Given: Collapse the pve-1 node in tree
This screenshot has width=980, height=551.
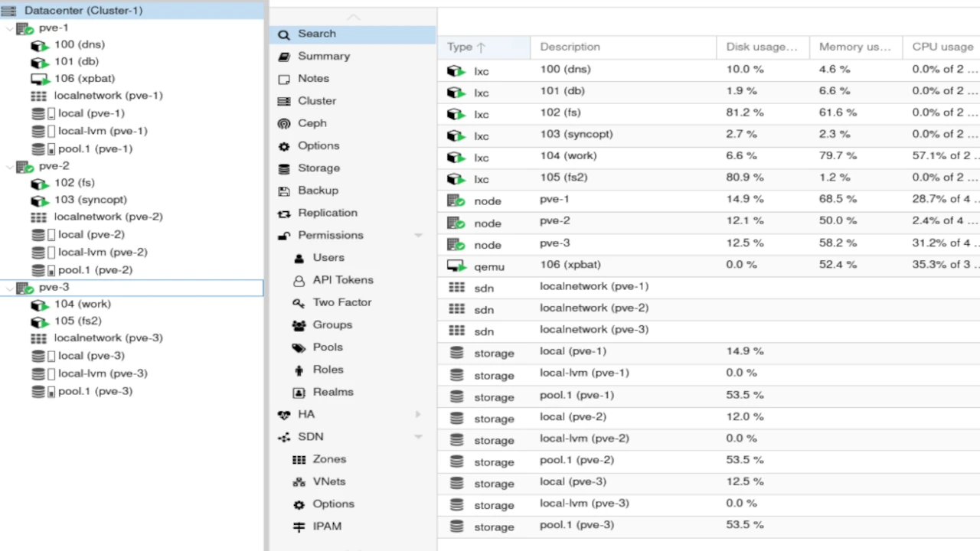Looking at the screenshot, I should (9, 28).
